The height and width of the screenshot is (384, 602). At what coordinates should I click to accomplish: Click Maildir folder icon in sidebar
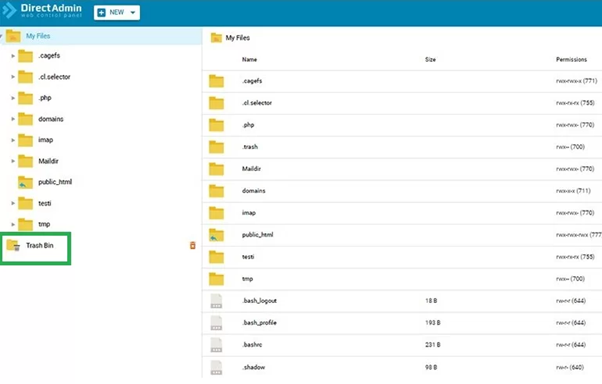[x=25, y=161]
